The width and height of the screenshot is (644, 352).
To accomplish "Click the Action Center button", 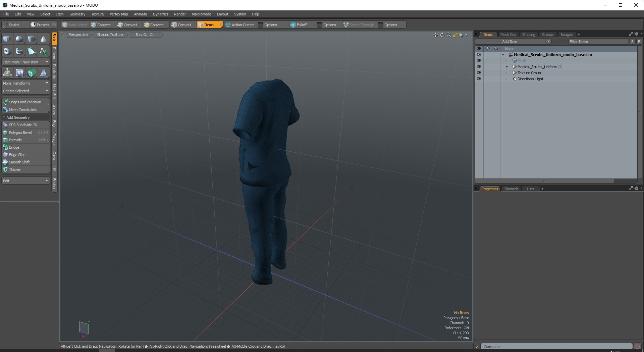I will click(x=240, y=25).
